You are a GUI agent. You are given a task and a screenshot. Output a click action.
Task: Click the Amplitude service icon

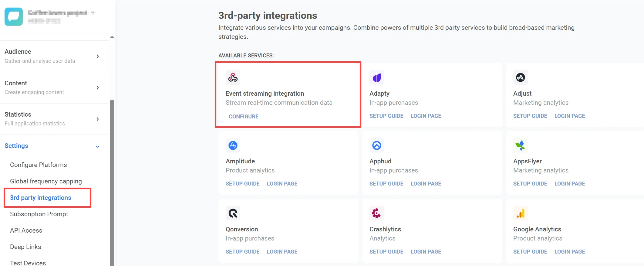233,145
